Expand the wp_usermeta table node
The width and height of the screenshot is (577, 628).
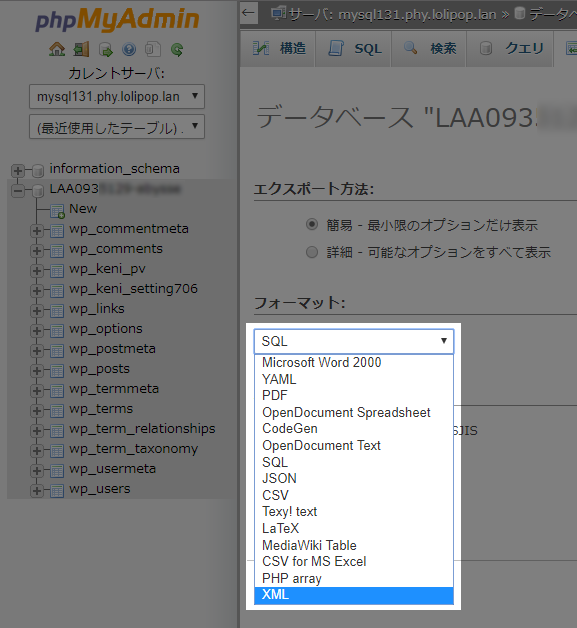click(x=37, y=471)
